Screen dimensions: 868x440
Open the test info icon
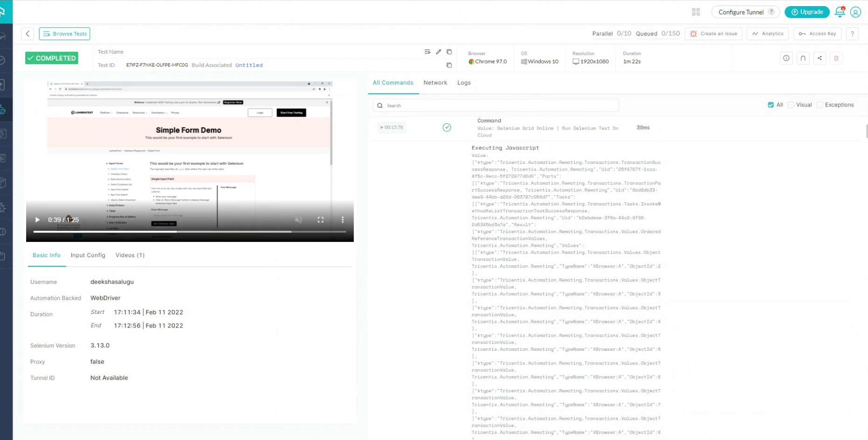point(786,58)
